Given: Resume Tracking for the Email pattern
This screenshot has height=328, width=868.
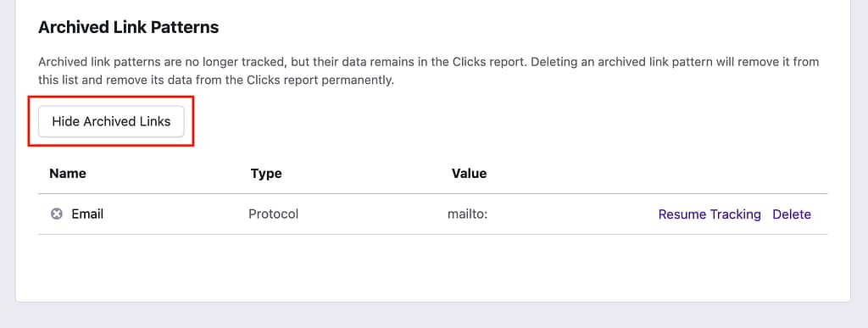Looking at the screenshot, I should (x=709, y=214).
